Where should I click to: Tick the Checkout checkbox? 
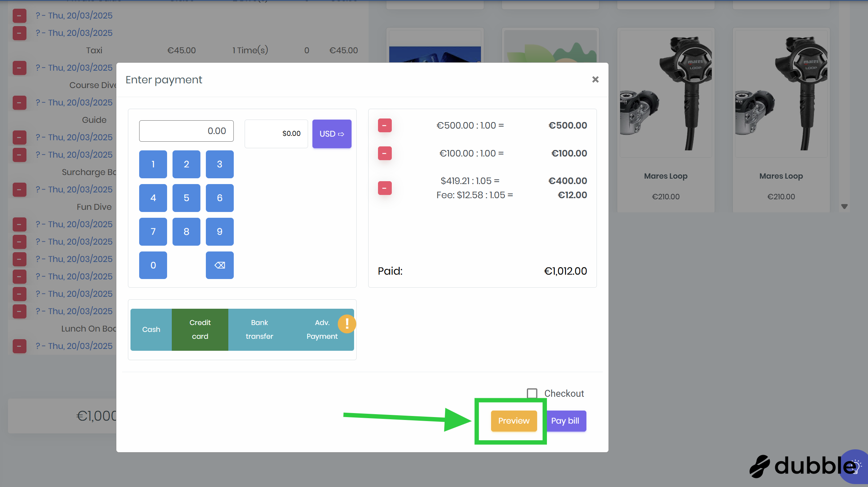(x=532, y=394)
